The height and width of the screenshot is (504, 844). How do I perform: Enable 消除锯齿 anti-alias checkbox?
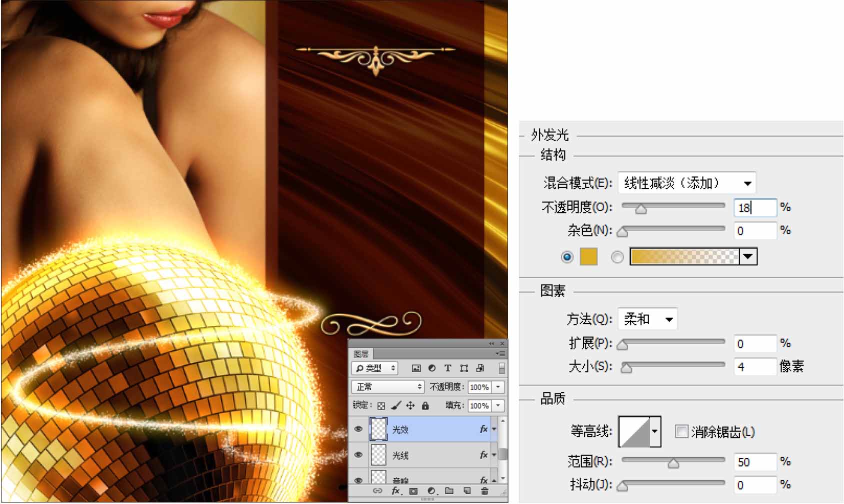click(x=681, y=431)
